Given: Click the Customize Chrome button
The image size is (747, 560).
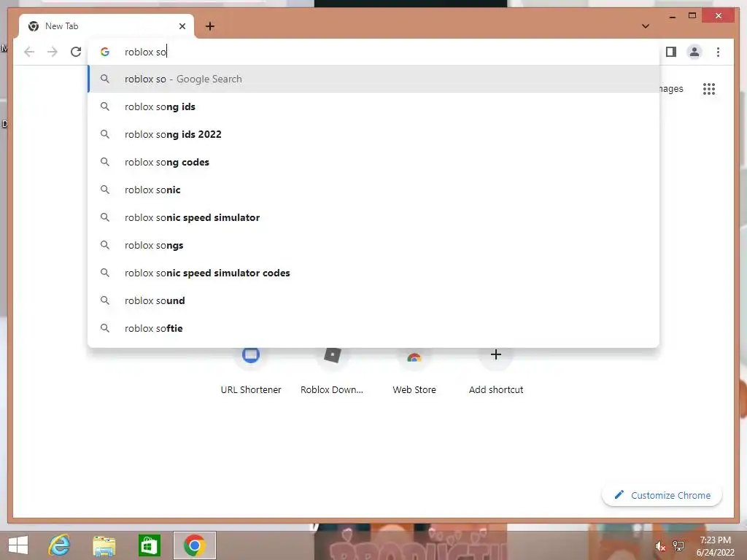Looking at the screenshot, I should tap(662, 495).
